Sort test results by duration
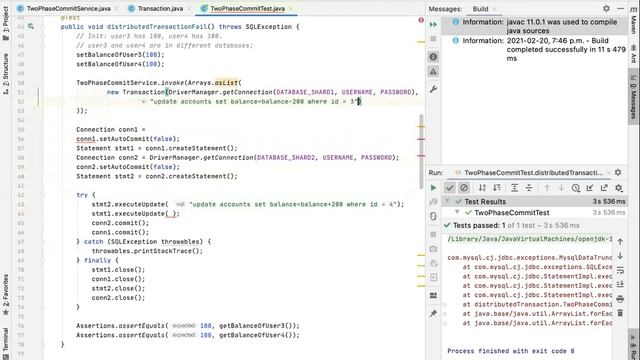 pyautogui.click(x=497, y=188)
